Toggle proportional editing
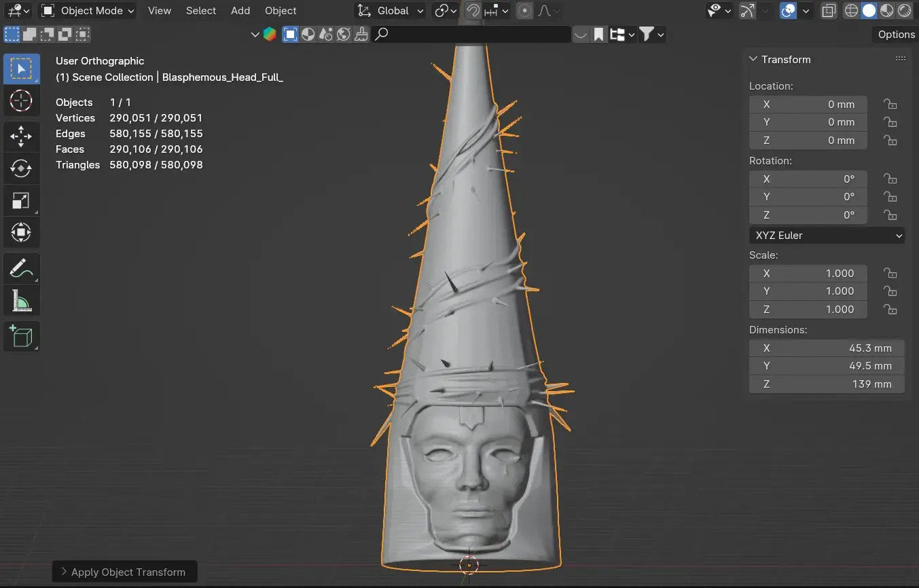The width and height of the screenshot is (919, 588). pos(524,11)
